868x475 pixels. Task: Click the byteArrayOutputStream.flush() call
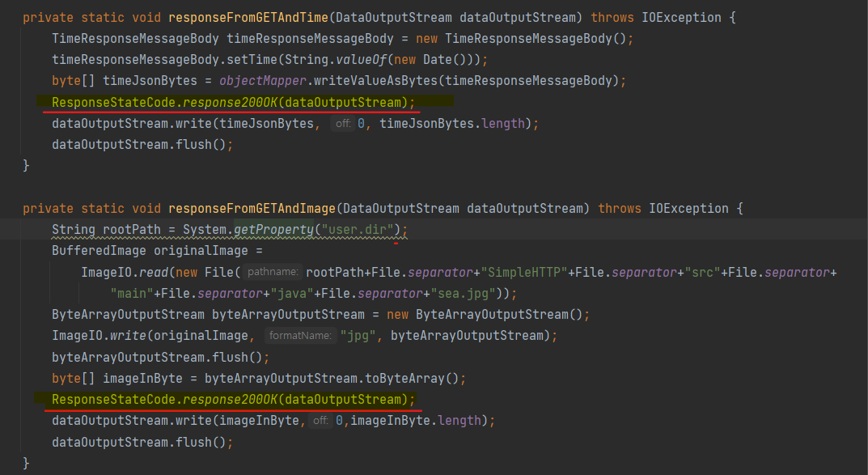point(157,358)
